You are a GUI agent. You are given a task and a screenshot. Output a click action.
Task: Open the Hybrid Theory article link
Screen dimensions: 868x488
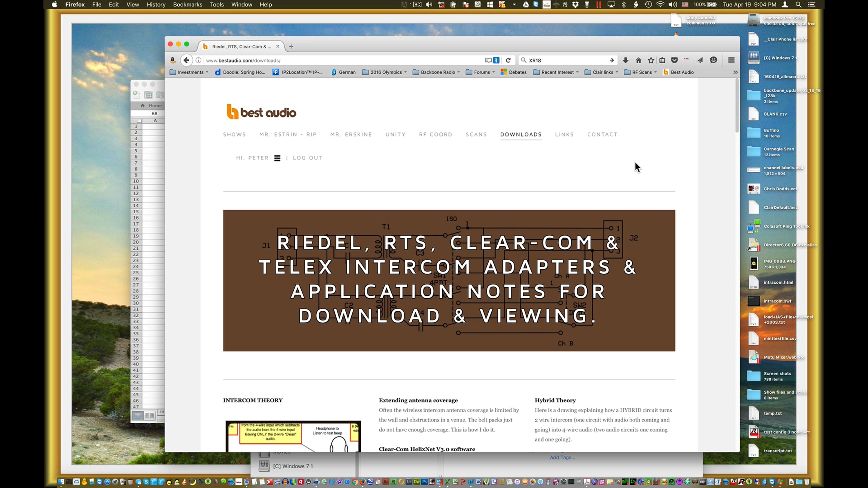coord(555,400)
